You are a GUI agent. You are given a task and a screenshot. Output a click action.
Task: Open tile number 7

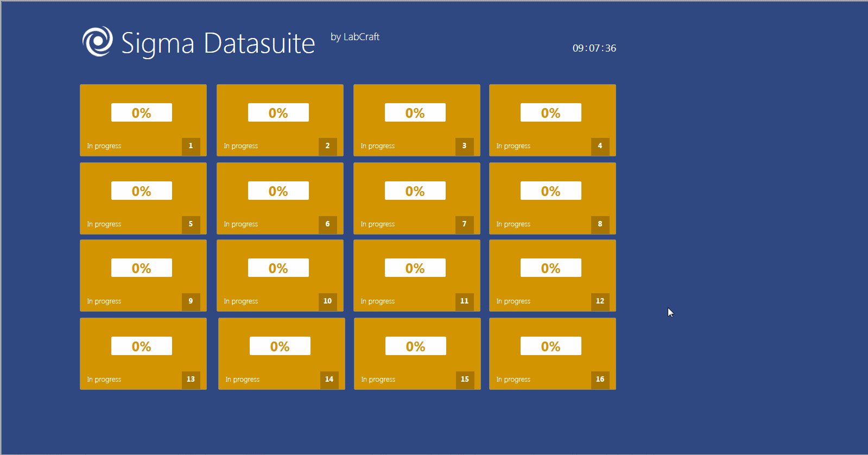[x=417, y=198]
